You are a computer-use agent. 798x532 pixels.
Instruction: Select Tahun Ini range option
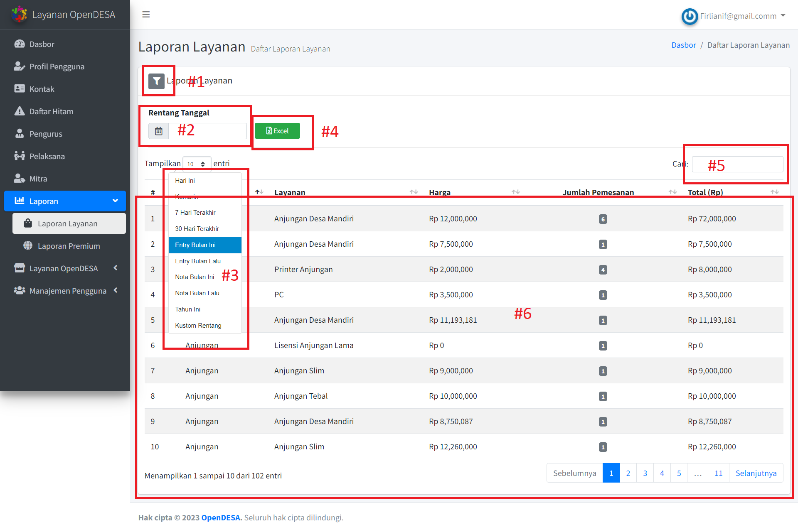[x=205, y=309]
